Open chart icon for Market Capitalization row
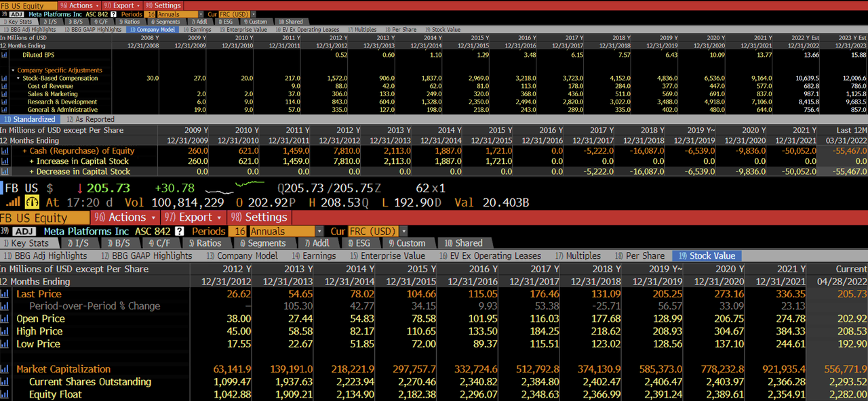The height and width of the screenshot is (401, 868). [x=5, y=369]
